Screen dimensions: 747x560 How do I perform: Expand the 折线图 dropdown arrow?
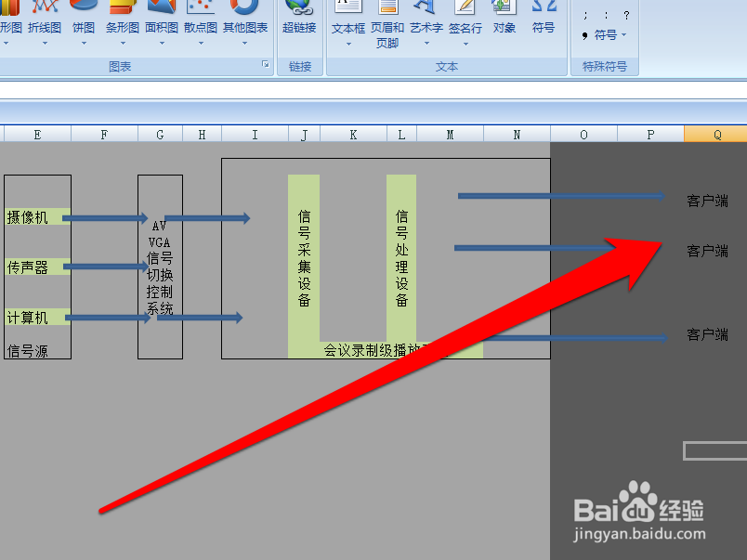(x=45, y=44)
